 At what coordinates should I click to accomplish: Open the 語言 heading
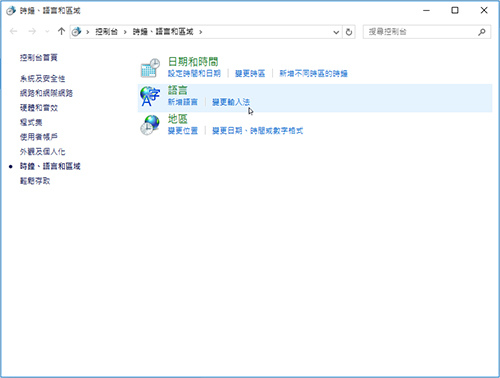(178, 90)
